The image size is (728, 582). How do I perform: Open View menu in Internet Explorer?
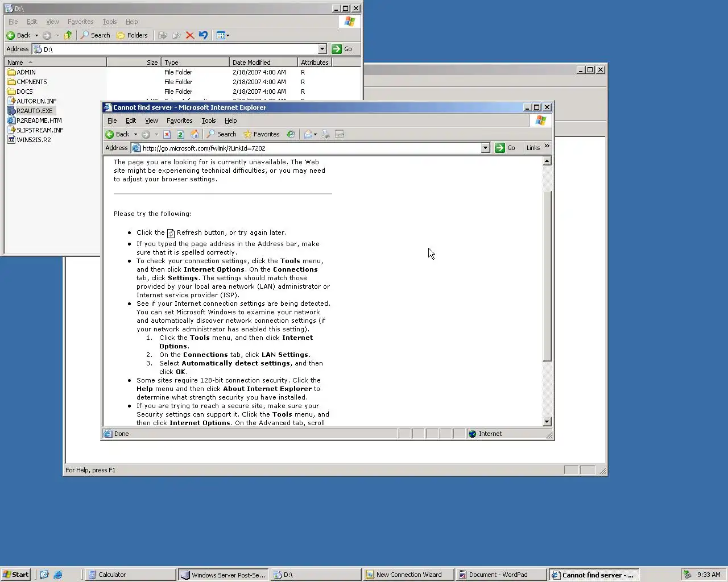[x=151, y=120]
